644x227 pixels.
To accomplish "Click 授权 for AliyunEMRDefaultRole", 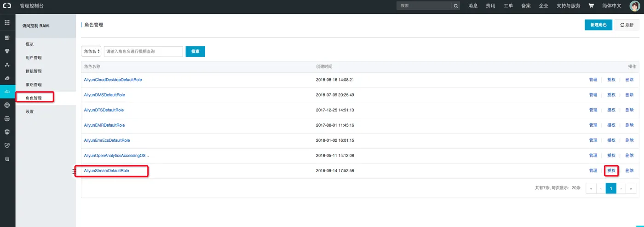I will tap(611, 125).
